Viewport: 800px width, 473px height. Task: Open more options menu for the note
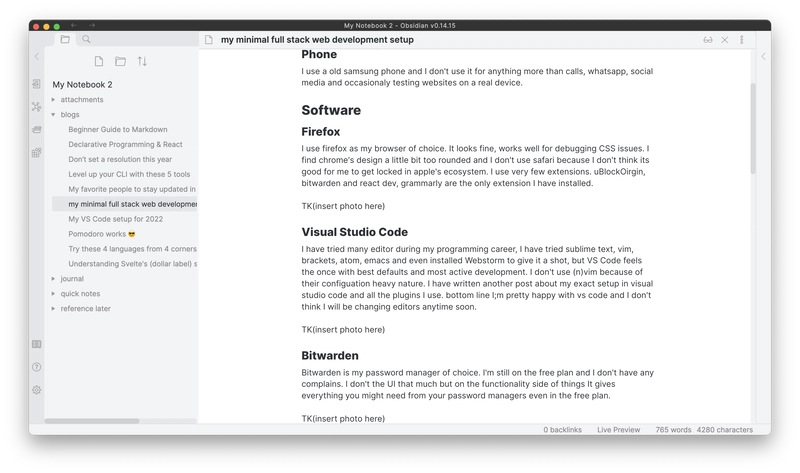741,40
